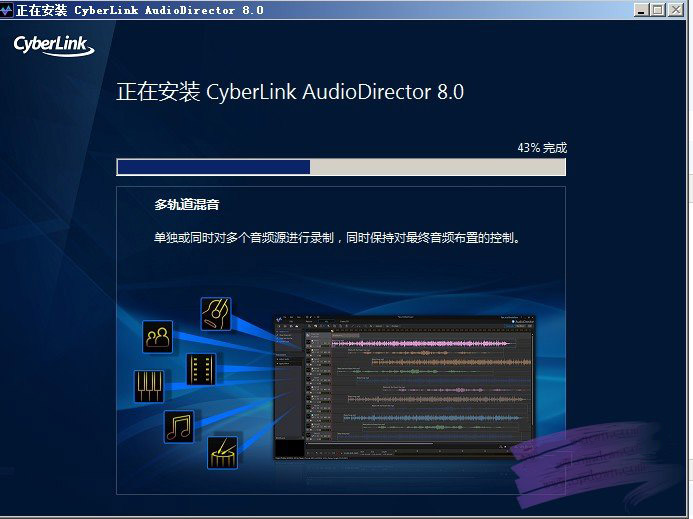Screen dimensions: 693x519
Task: Close the installer window
Action: pos(675,10)
